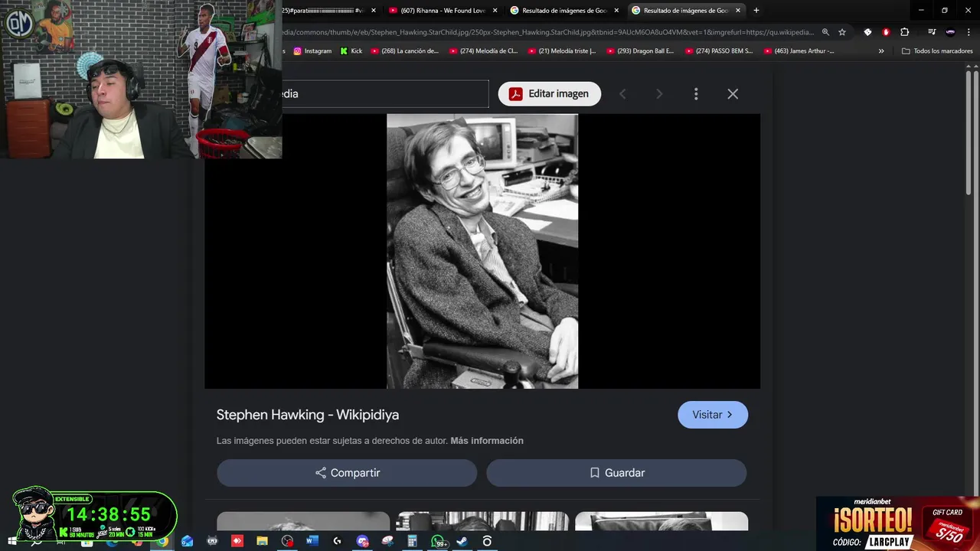Open Google Chrome in the taskbar

[x=162, y=541]
